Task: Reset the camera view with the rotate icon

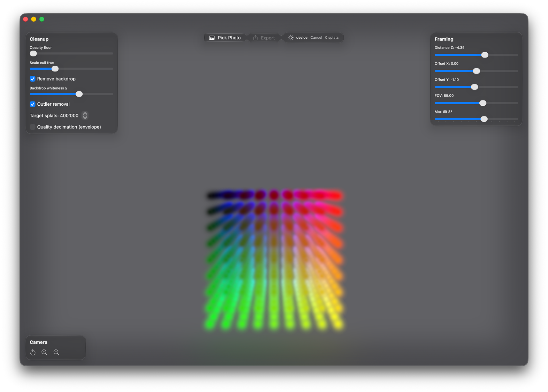Action: pyautogui.click(x=33, y=352)
